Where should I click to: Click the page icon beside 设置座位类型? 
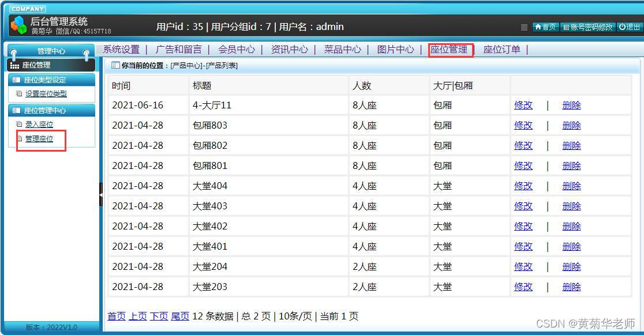(19, 93)
